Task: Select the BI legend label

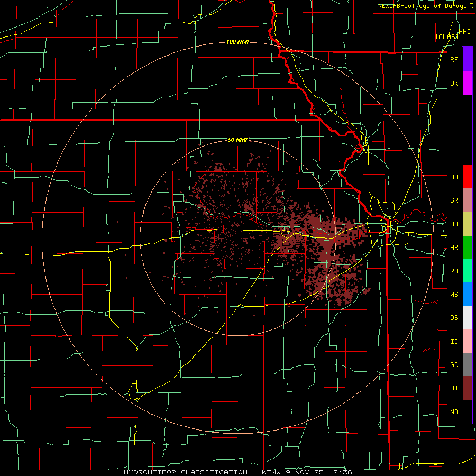Action: pyautogui.click(x=454, y=388)
